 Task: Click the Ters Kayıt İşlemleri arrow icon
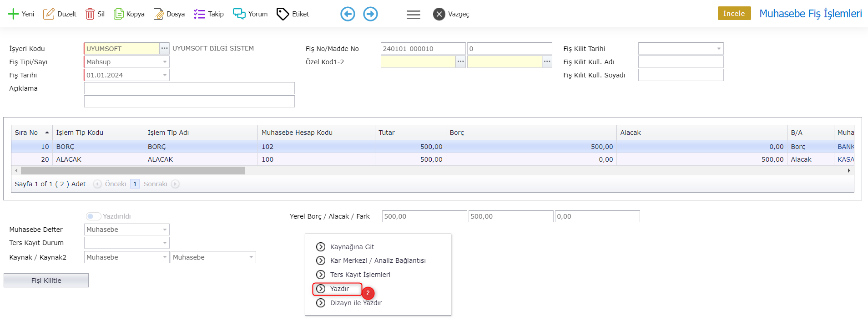point(321,275)
